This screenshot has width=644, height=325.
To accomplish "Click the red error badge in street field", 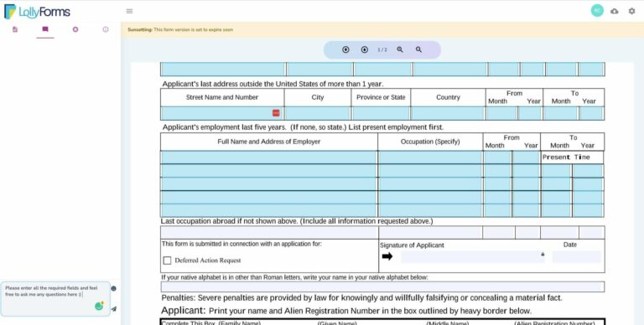I will coord(276,113).
